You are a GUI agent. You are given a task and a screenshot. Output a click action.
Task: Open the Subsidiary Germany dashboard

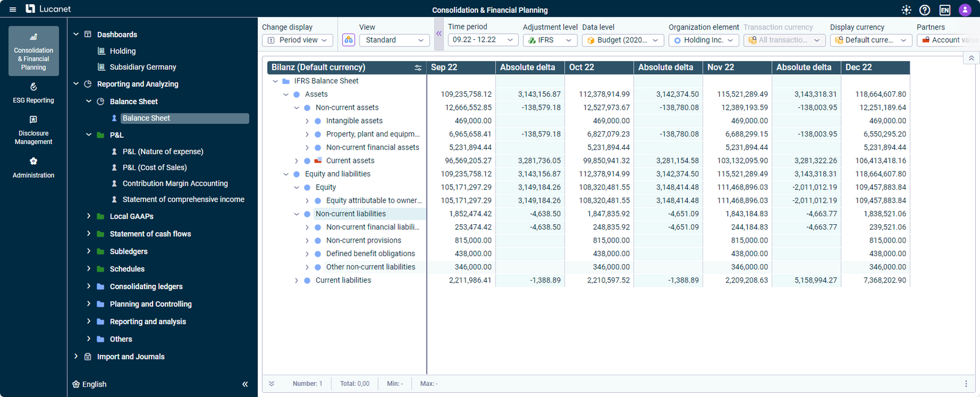point(143,67)
